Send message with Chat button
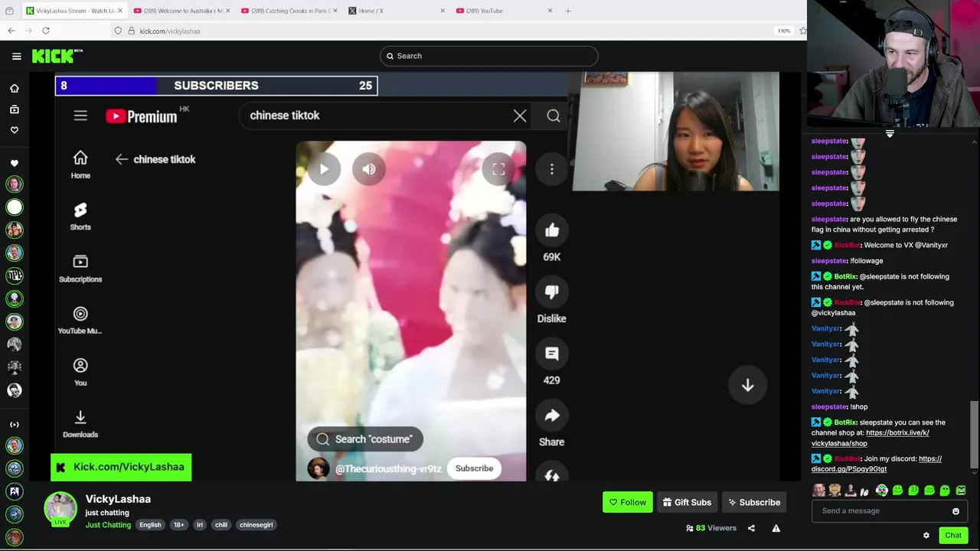Viewport: 980px width, 551px height. tap(953, 536)
